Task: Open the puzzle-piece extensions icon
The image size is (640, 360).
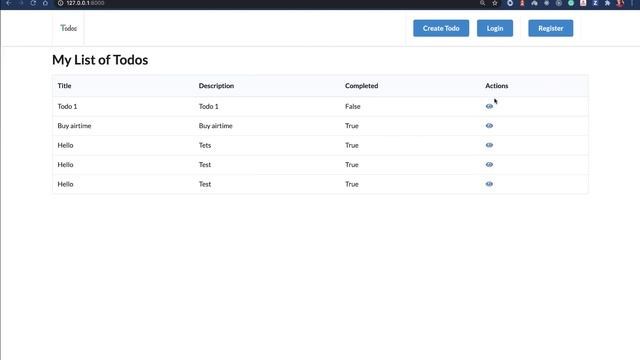Action: coord(607,3)
